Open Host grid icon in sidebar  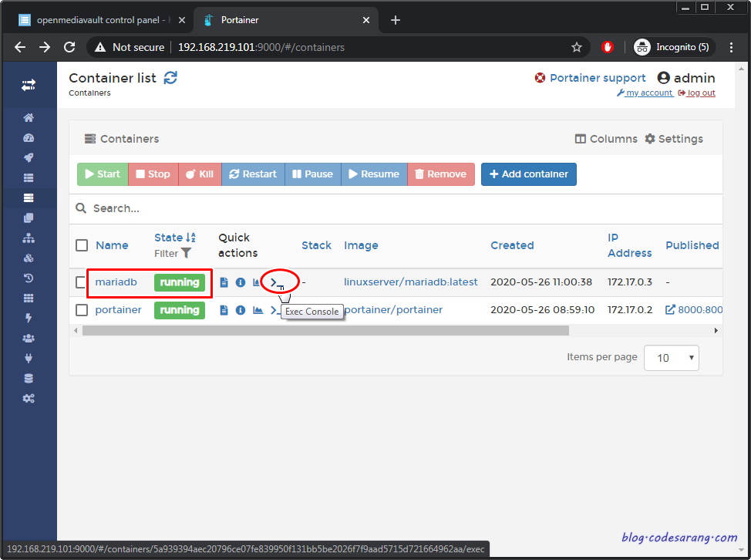29,298
